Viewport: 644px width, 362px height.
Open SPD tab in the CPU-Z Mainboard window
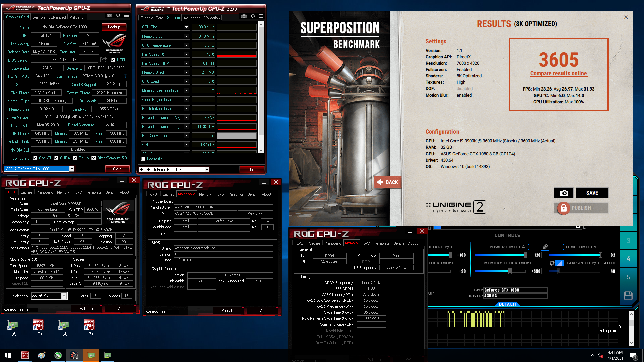click(221, 194)
